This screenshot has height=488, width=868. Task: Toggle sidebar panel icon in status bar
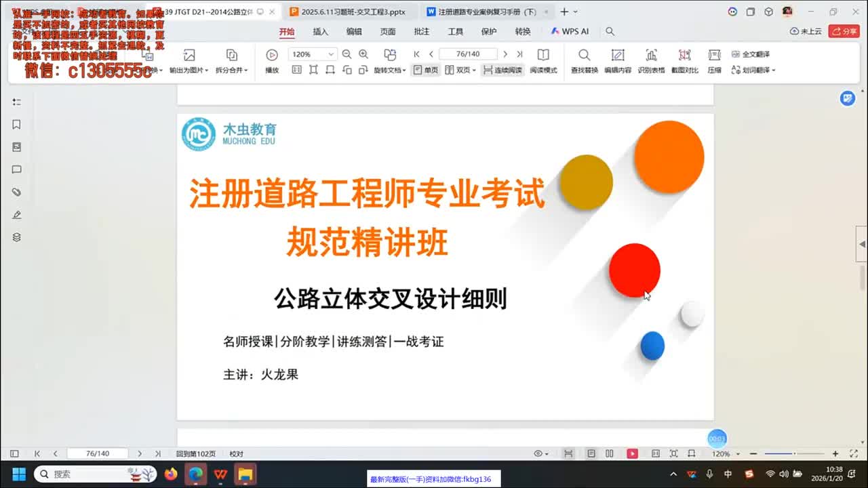(x=14, y=453)
